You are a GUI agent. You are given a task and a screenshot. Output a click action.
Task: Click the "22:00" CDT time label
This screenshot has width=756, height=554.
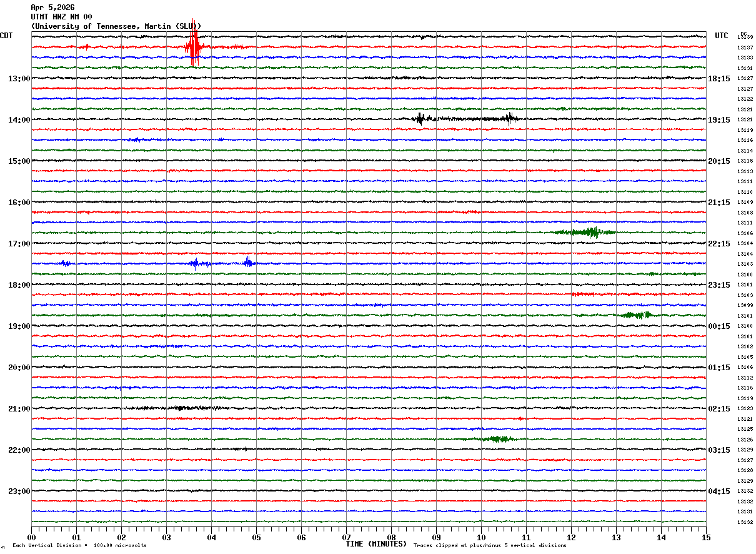tap(19, 450)
